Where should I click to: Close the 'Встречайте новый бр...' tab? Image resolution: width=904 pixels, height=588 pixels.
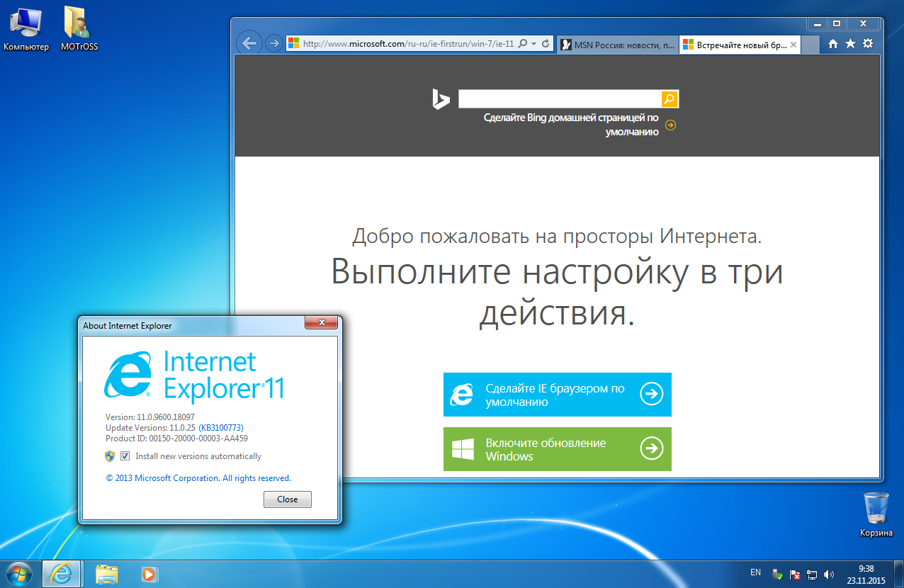tap(793, 45)
